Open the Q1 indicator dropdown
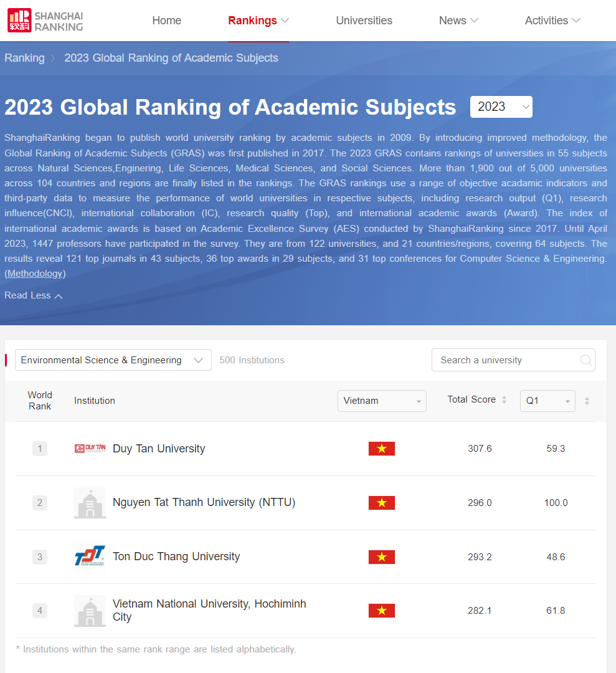Screen dimensions: 616x673 pyautogui.click(x=547, y=401)
